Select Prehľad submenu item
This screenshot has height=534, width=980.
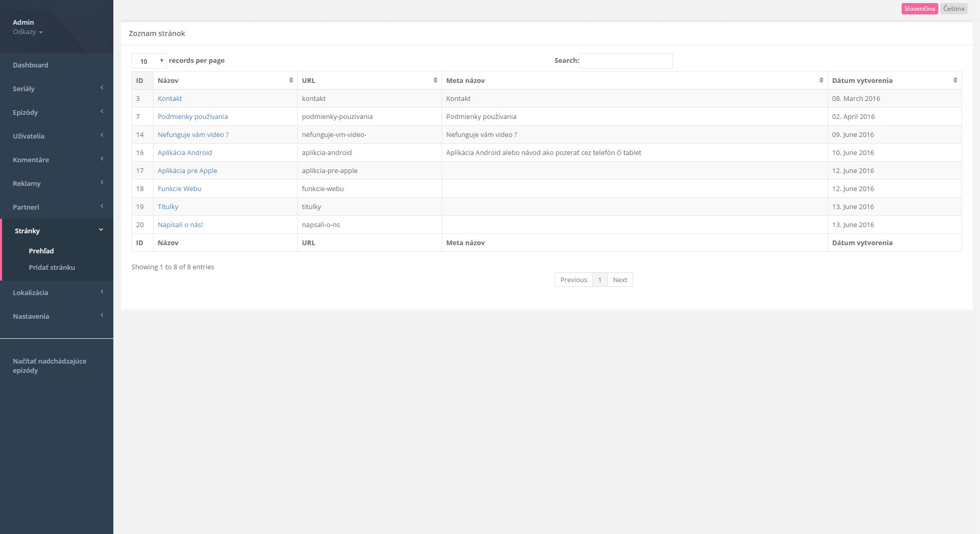click(41, 251)
